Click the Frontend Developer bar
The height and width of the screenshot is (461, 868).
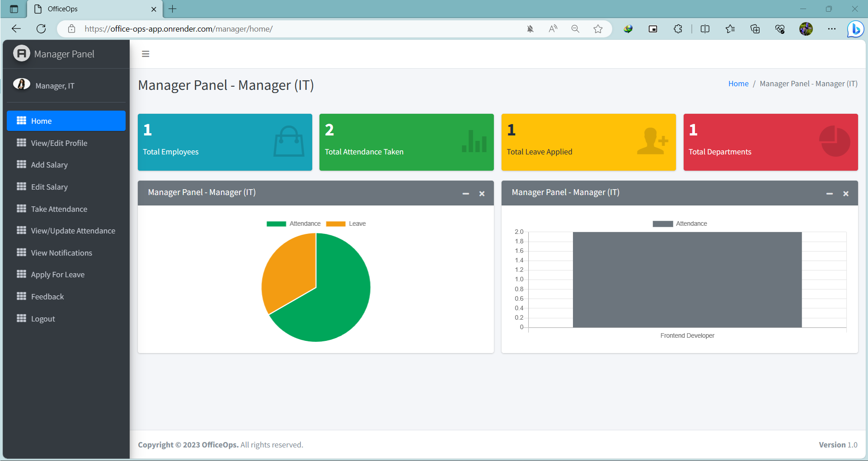(x=687, y=279)
